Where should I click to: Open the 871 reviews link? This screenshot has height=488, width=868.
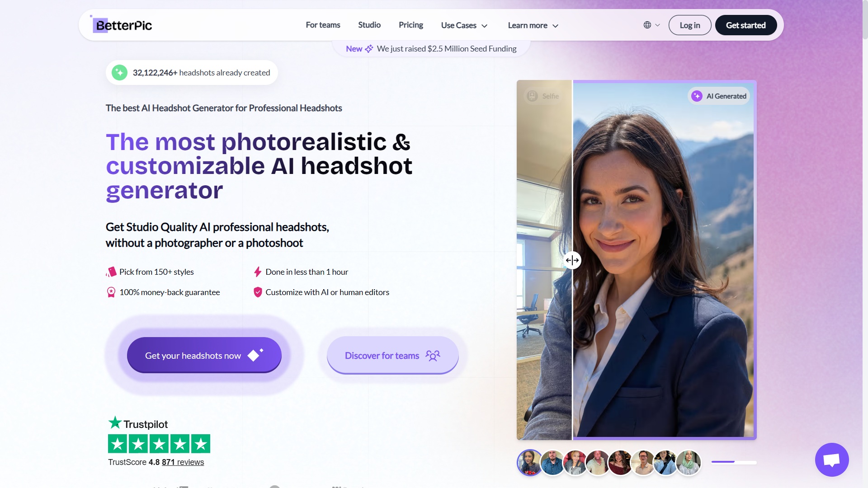pos(183,462)
